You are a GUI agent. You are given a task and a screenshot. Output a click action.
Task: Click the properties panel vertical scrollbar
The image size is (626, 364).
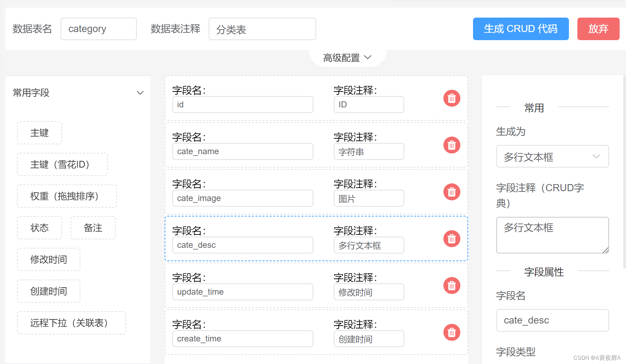[x=624, y=172]
